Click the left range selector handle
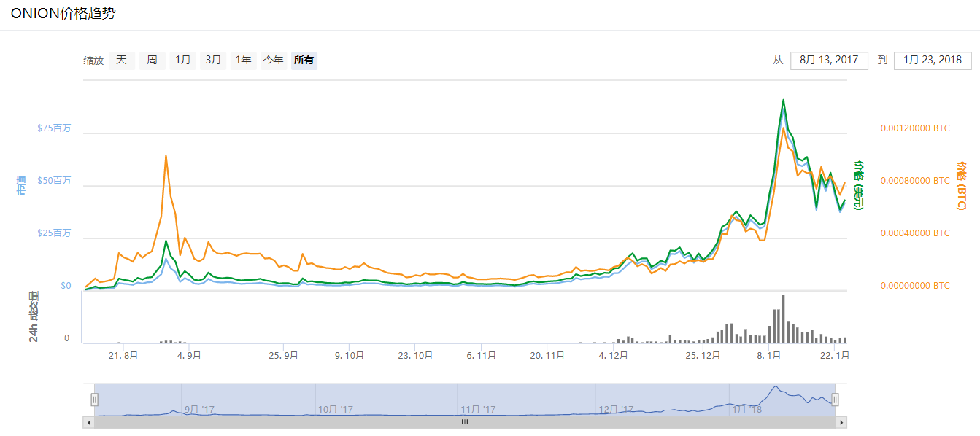 [x=95, y=399]
